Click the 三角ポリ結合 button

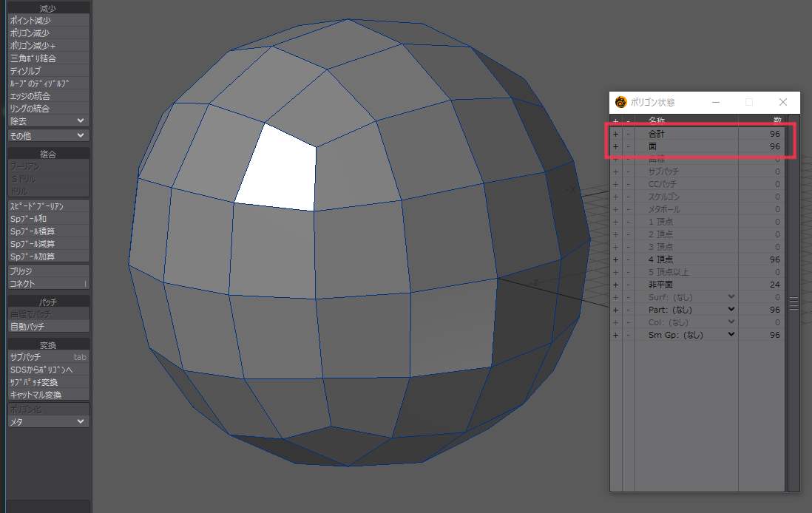click(x=48, y=58)
